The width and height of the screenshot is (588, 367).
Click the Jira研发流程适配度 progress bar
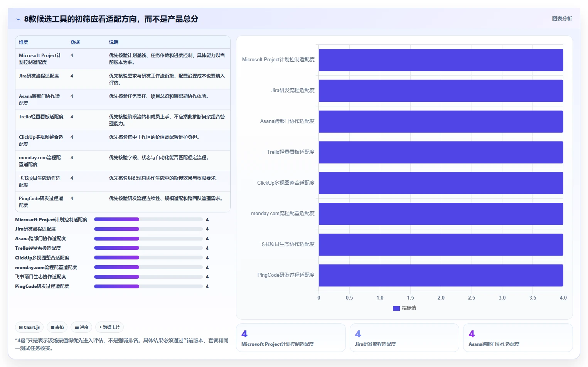tap(148, 229)
